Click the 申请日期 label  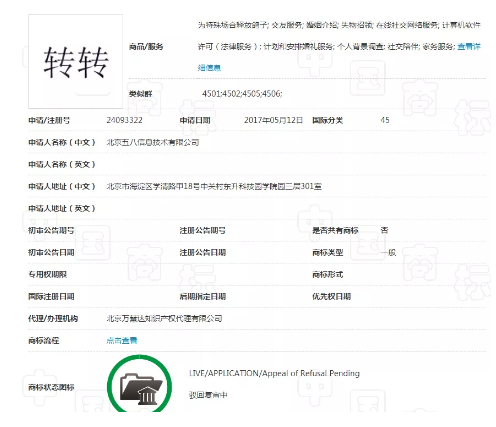[x=195, y=120]
